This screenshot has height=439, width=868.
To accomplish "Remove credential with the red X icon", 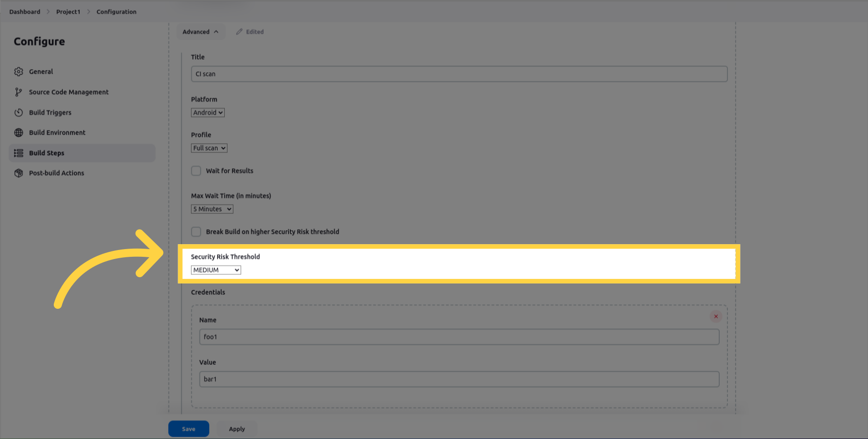I will click(716, 316).
